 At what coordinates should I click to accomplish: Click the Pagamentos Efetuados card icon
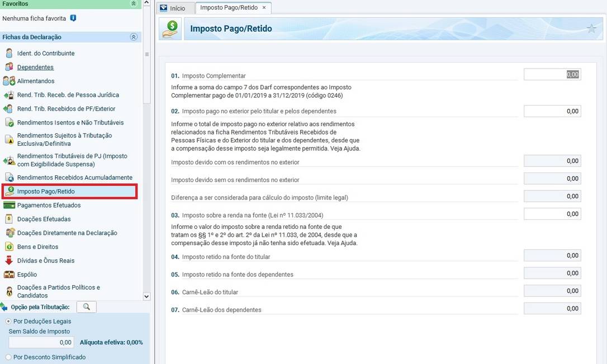tap(9, 205)
